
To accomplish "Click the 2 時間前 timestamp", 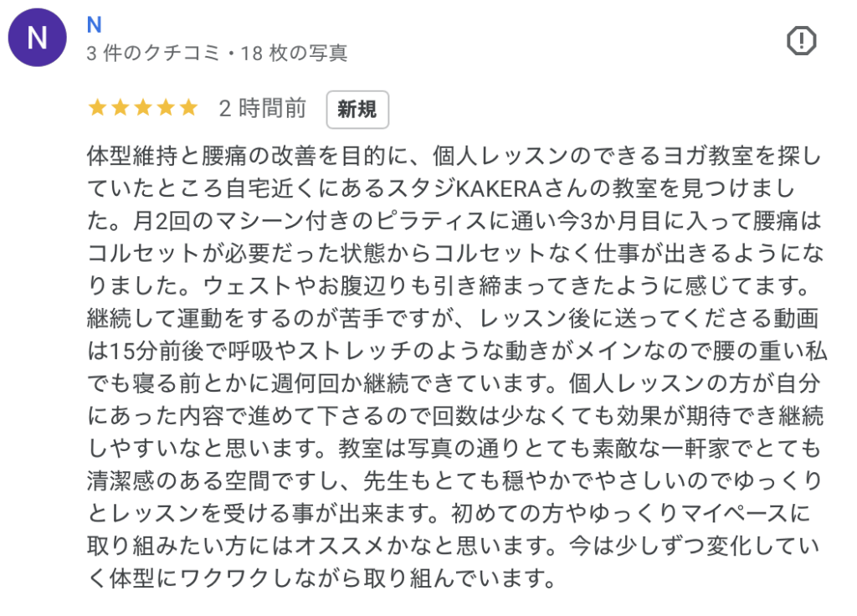I will click(x=262, y=108).
